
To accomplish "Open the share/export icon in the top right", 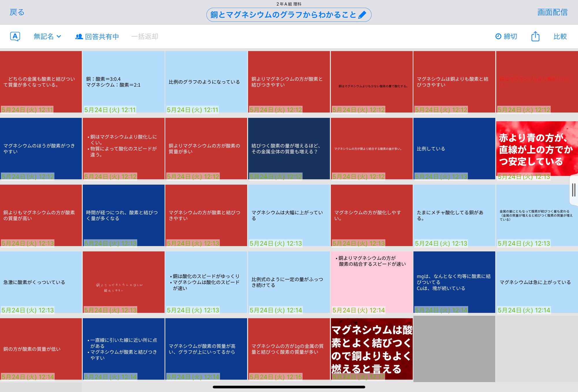I will 536,36.
